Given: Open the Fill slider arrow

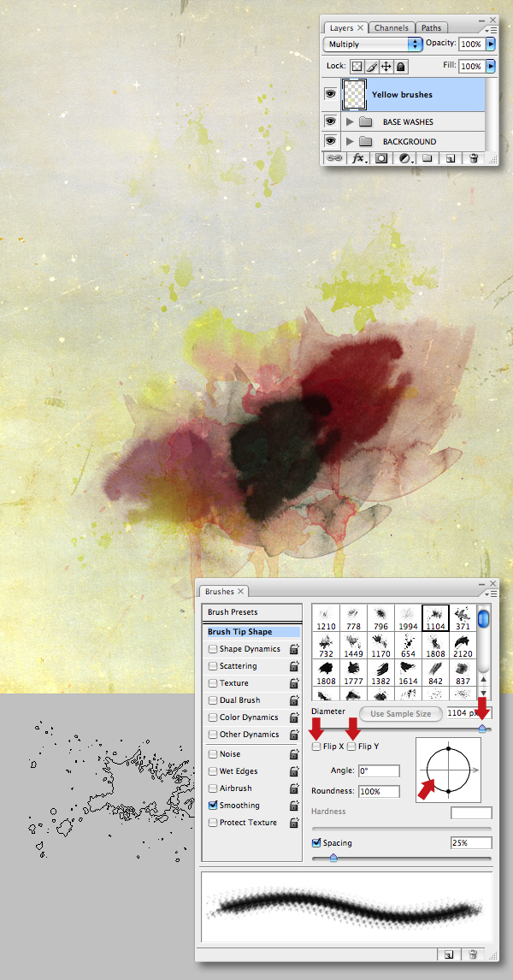Looking at the screenshot, I should click(x=491, y=66).
